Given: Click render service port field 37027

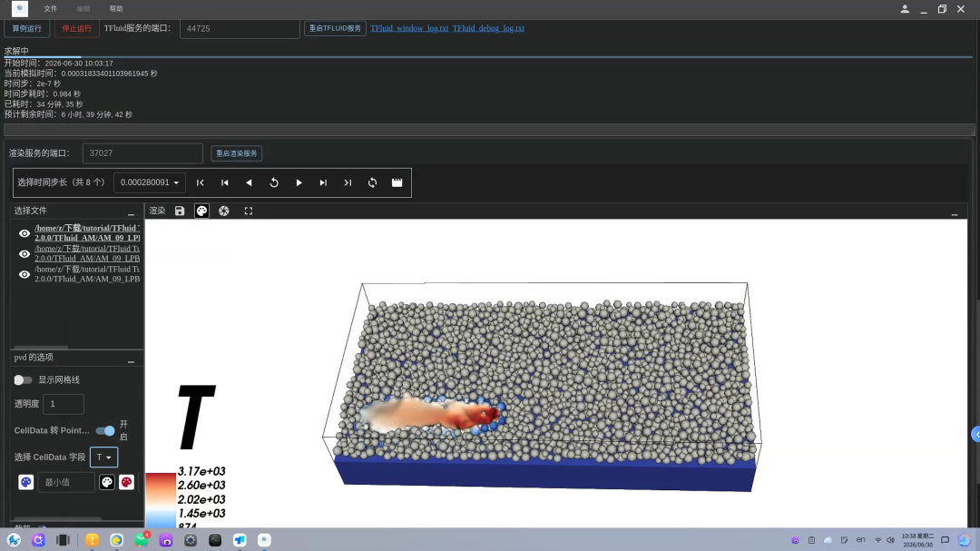Looking at the screenshot, I should coord(142,153).
